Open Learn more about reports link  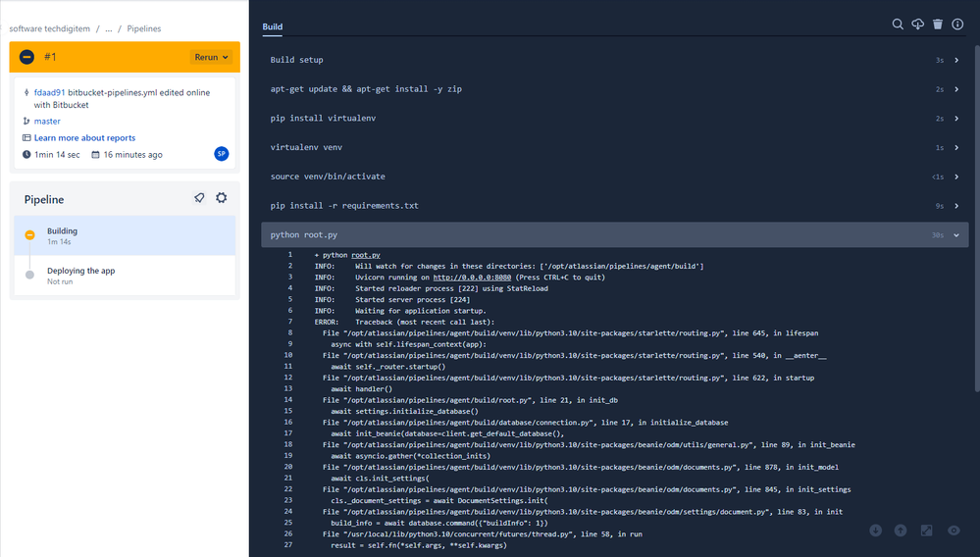[x=84, y=138]
